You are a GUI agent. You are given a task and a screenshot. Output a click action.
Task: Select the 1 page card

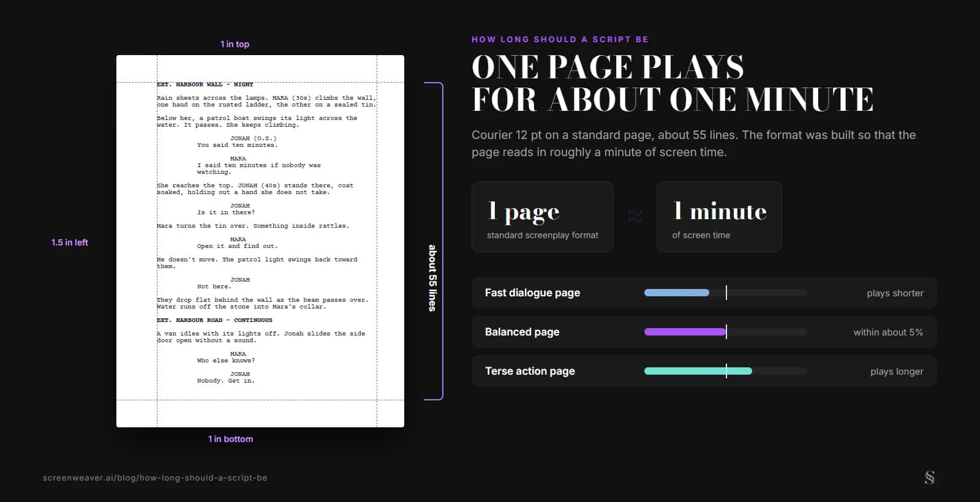tap(542, 217)
